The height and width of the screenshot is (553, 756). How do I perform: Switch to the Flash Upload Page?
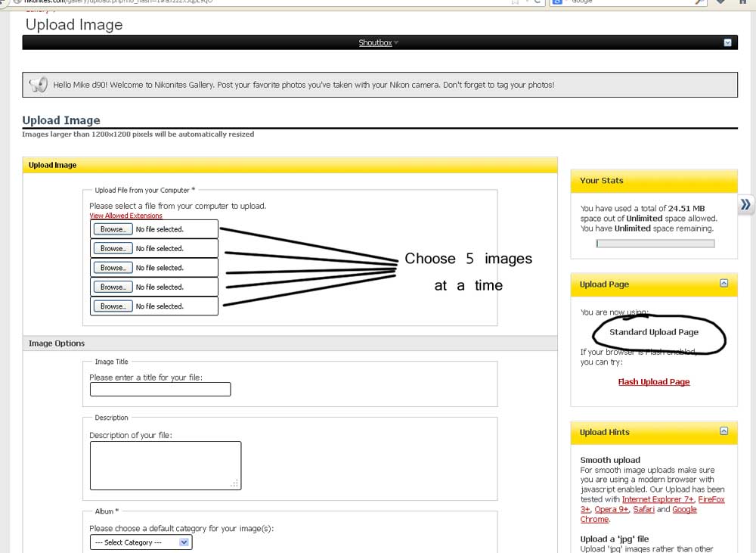coord(654,382)
